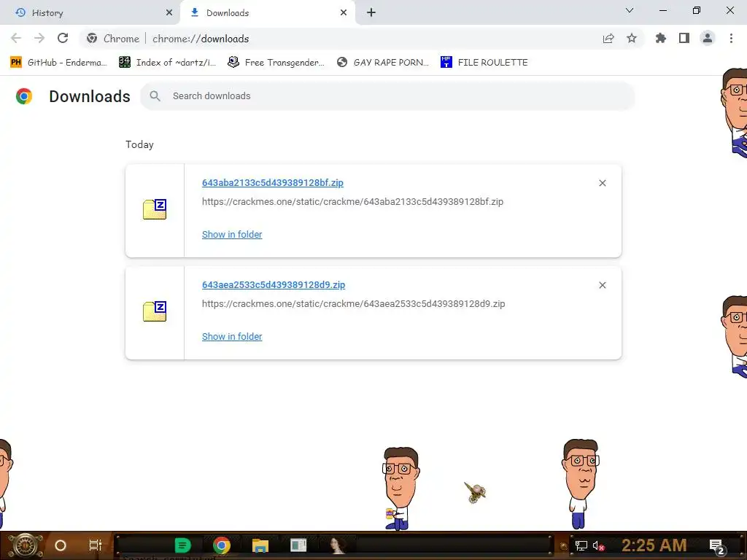The width and height of the screenshot is (747, 560).
Task: Open File Explorer from taskbar
Action: [x=260, y=545]
